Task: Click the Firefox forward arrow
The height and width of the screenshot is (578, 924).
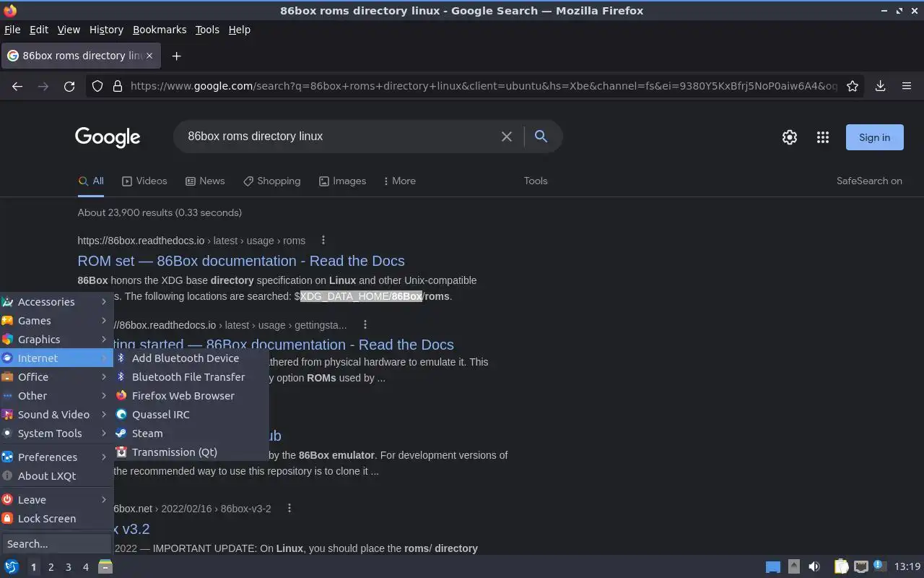Action: point(43,86)
